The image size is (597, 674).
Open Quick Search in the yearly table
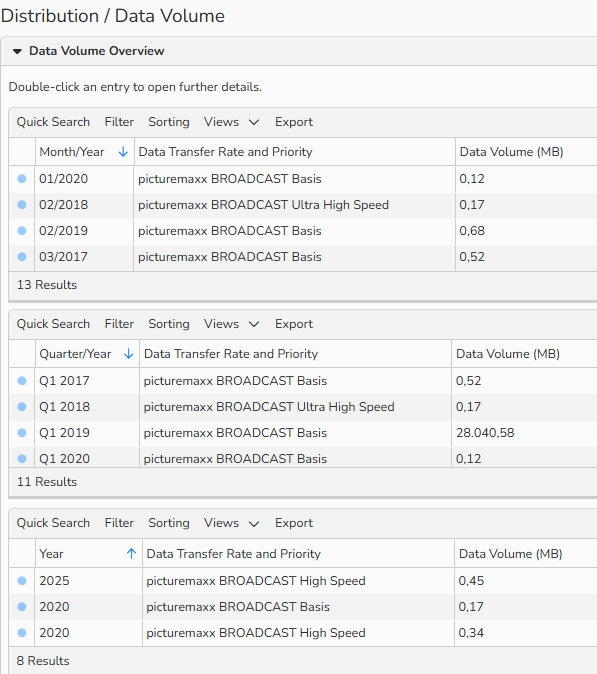53,523
